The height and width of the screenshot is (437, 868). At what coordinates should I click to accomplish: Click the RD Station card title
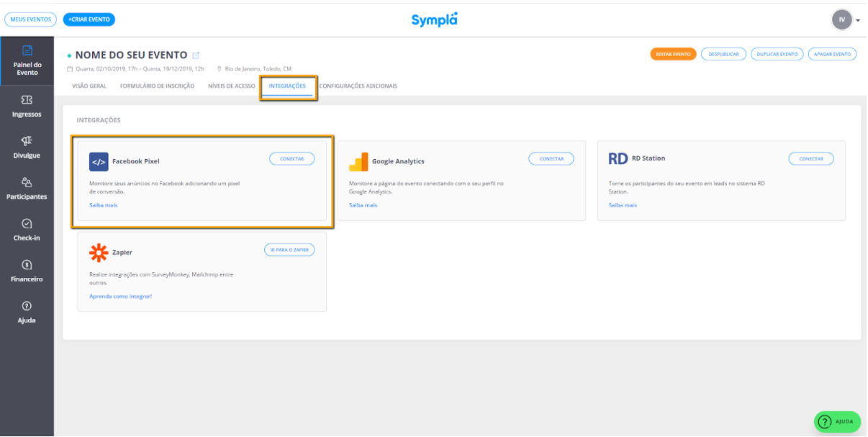click(x=648, y=158)
